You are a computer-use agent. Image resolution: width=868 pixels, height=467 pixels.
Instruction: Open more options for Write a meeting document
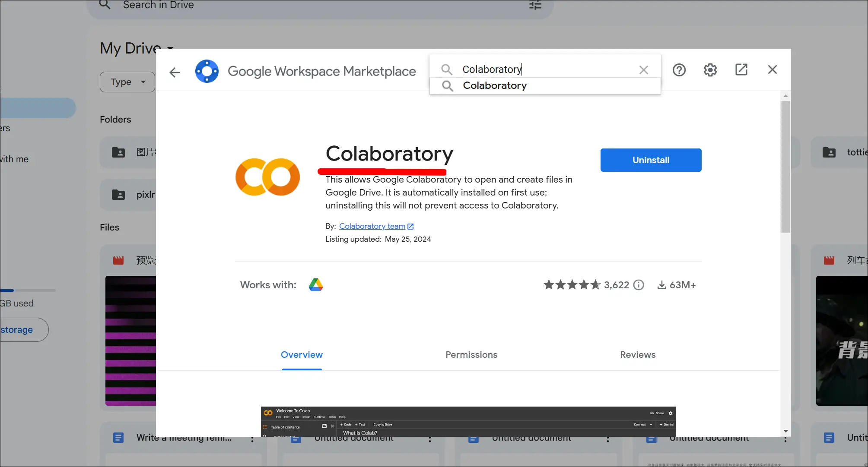252,439
